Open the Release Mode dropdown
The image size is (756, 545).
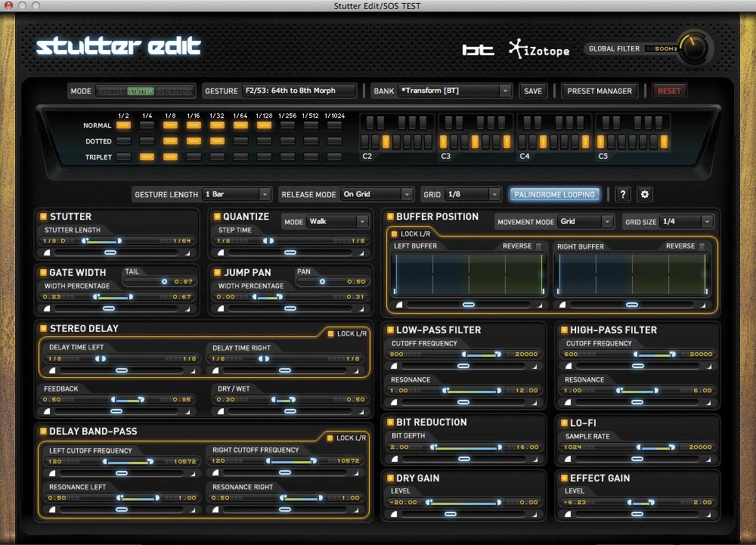(x=376, y=194)
